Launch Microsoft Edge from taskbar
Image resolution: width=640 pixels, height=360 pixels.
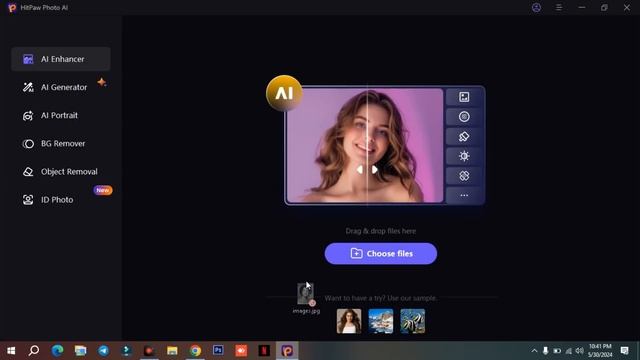click(57, 351)
